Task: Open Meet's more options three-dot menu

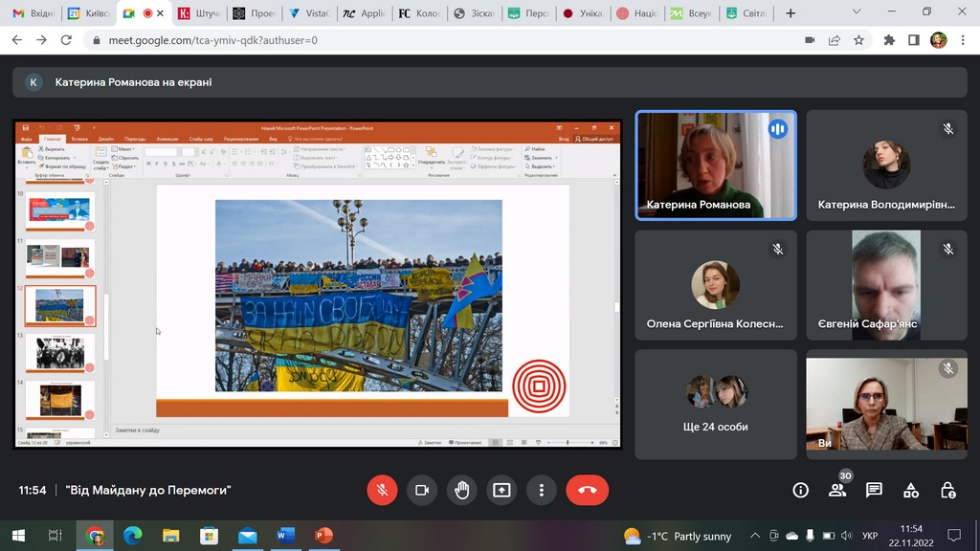Action: pos(542,490)
